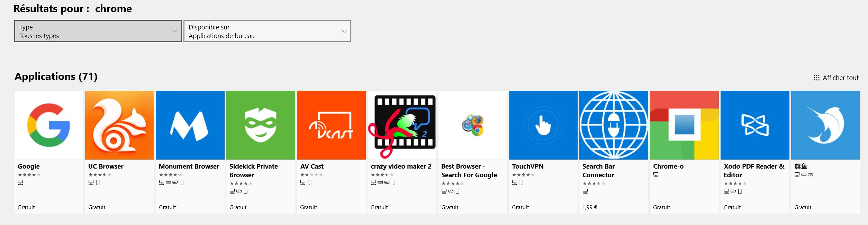This screenshot has height=225, width=868.
Task: Click Best Browser - Search For Google title
Action: (469, 171)
